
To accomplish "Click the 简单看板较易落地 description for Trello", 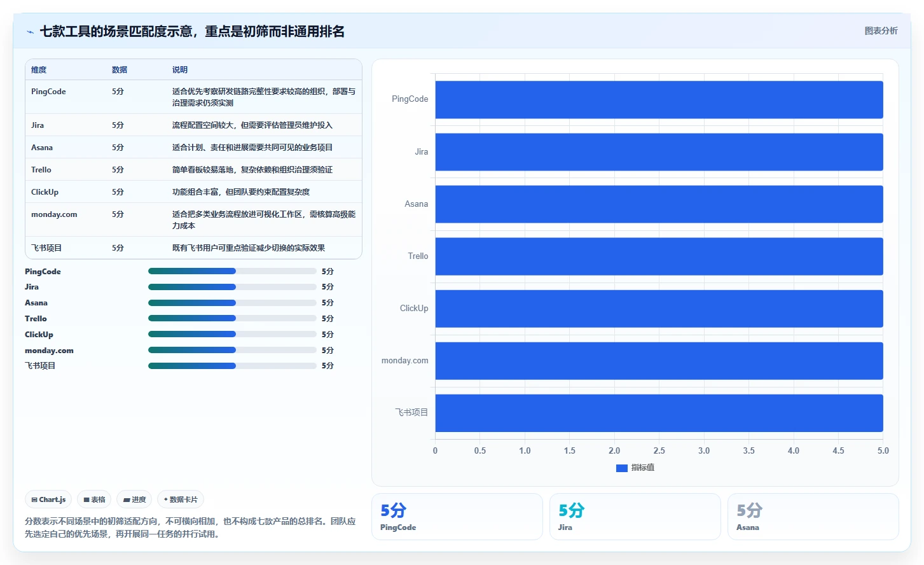I will 252,170.
